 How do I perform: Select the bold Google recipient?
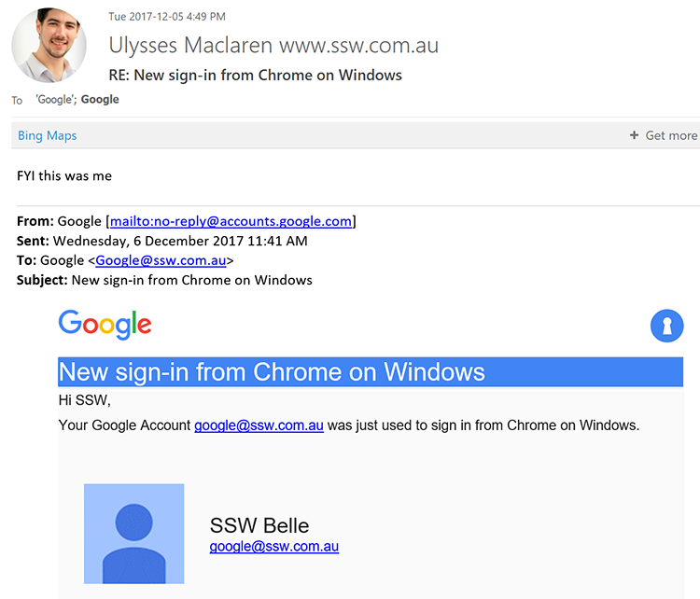[100, 100]
